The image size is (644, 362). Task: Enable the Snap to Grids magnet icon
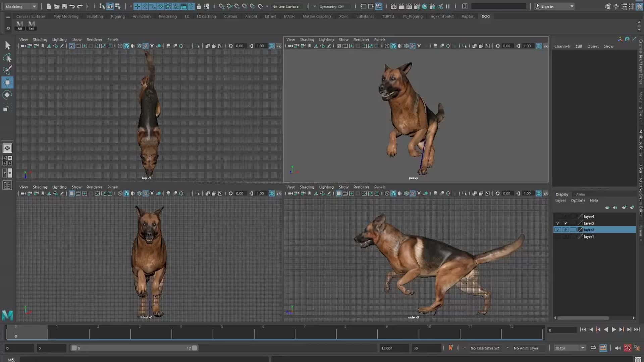[x=137, y=6]
